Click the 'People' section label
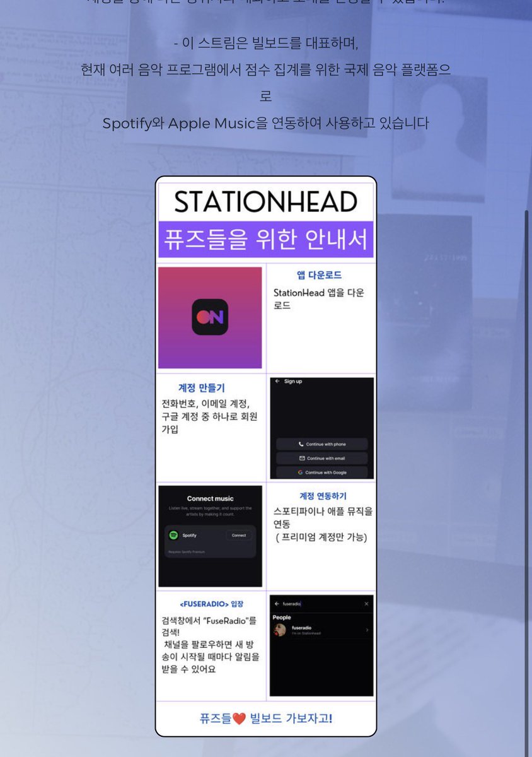The width and height of the screenshot is (532, 757). (282, 618)
